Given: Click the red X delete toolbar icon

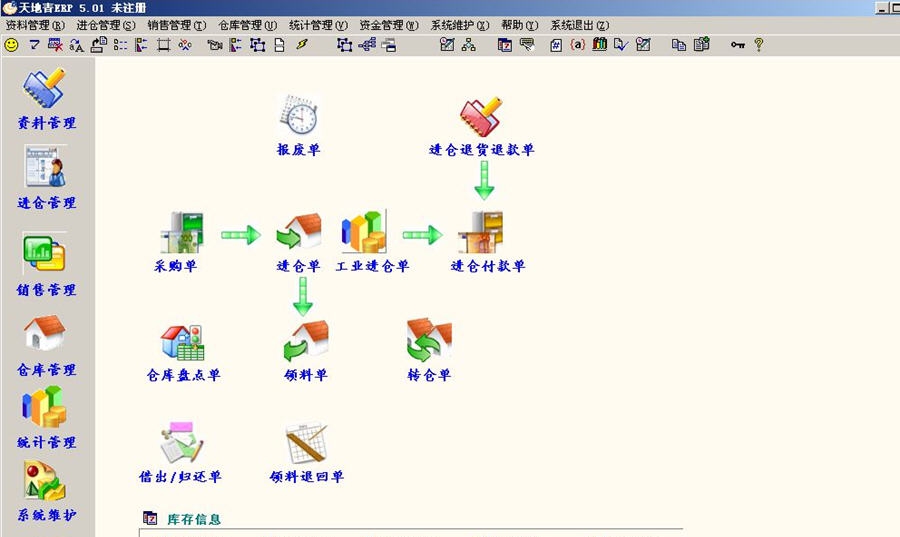Looking at the screenshot, I should 55,45.
